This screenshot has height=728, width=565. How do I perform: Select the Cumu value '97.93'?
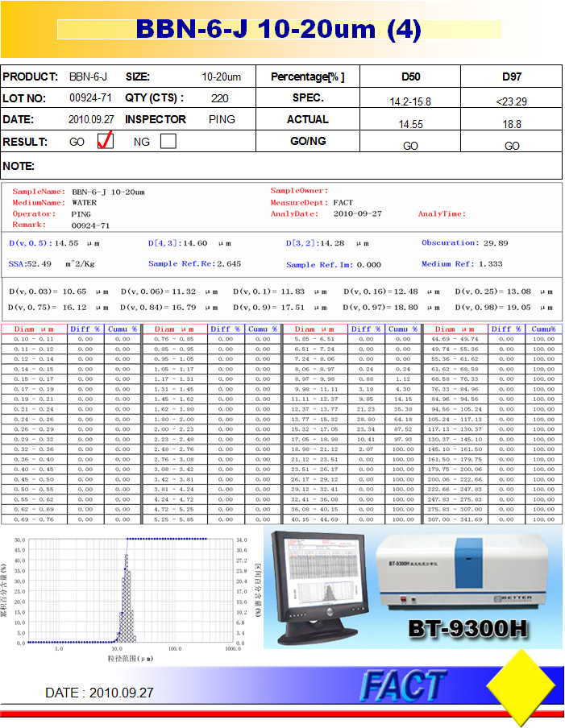pyautogui.click(x=403, y=439)
